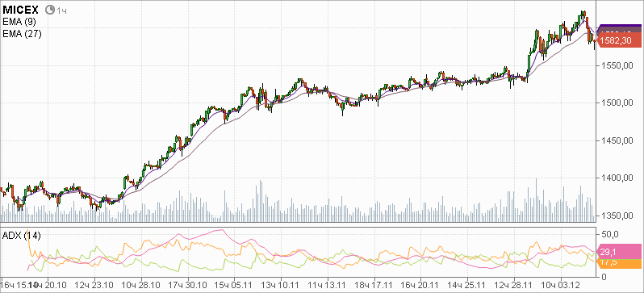Viewport: 644px width, 293px height.
Task: Click the 11ч 13.11 date label
Action: 327,284
